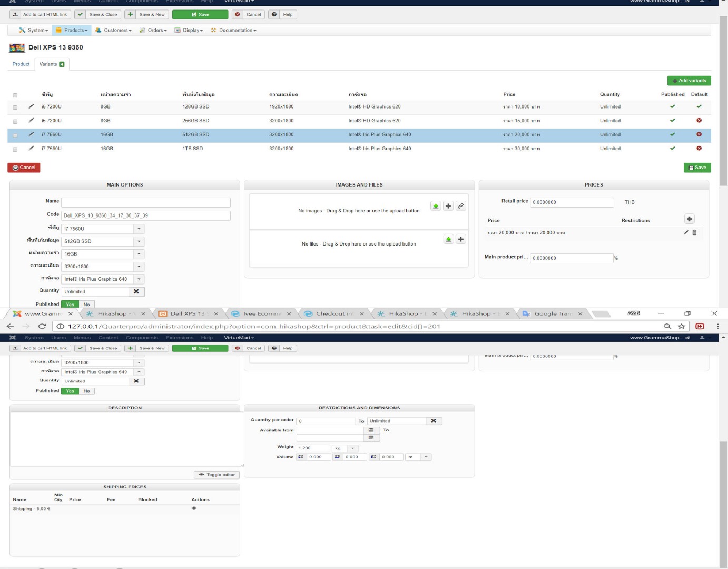Viewport: 728px width, 569px height.
Task: Set Published to No
Action: pyautogui.click(x=86, y=305)
